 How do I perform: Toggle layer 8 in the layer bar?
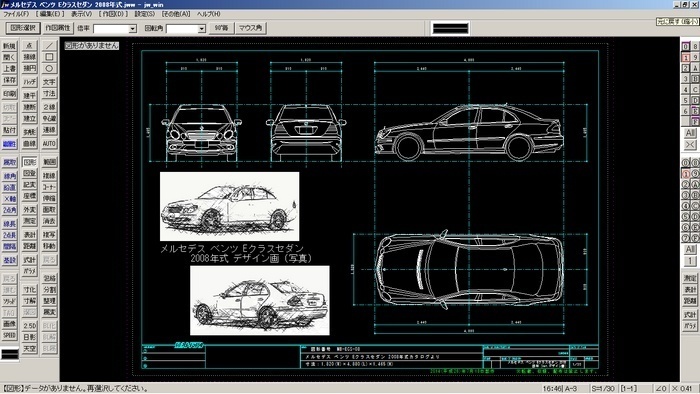[x=695, y=46]
